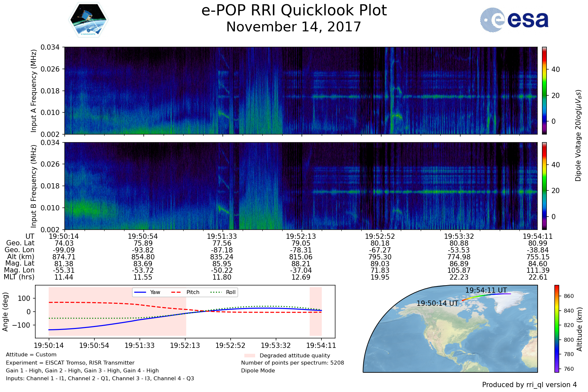Click the Input B Frequency axis label

(33, 186)
